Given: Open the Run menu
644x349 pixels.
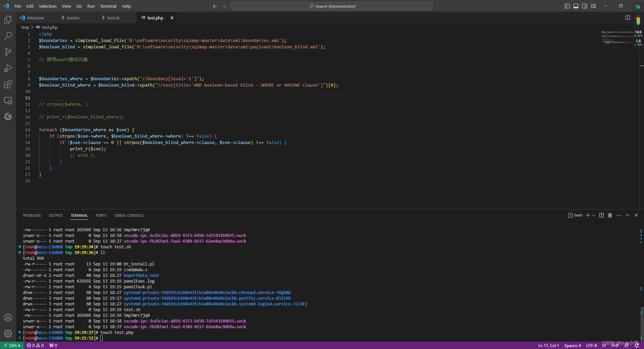Looking at the screenshot, I should (91, 6).
